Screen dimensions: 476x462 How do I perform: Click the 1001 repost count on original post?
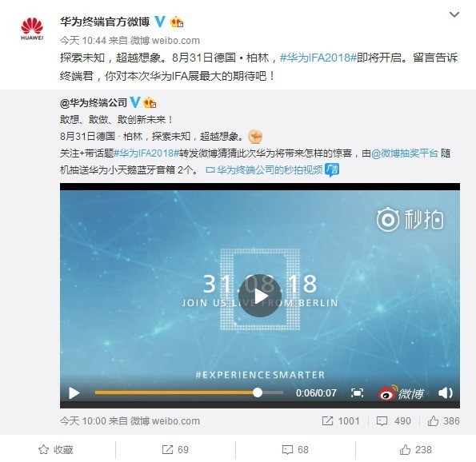click(x=341, y=420)
